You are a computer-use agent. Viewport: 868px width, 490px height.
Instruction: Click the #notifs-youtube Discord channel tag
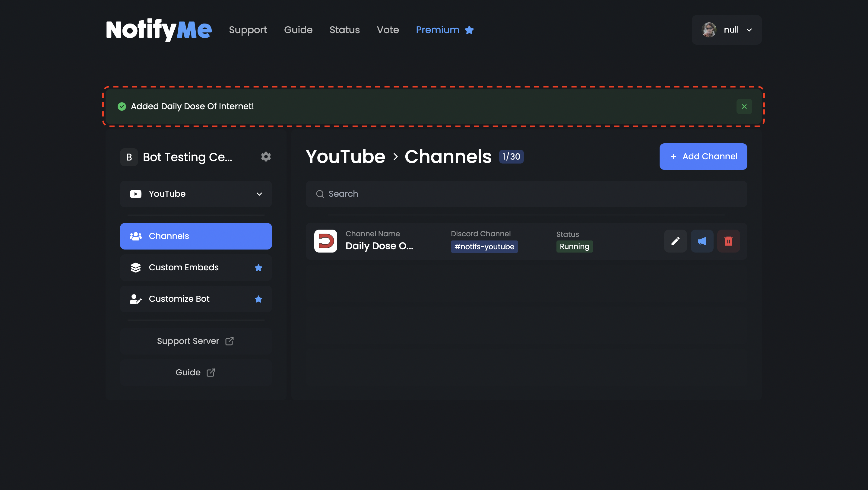point(484,246)
